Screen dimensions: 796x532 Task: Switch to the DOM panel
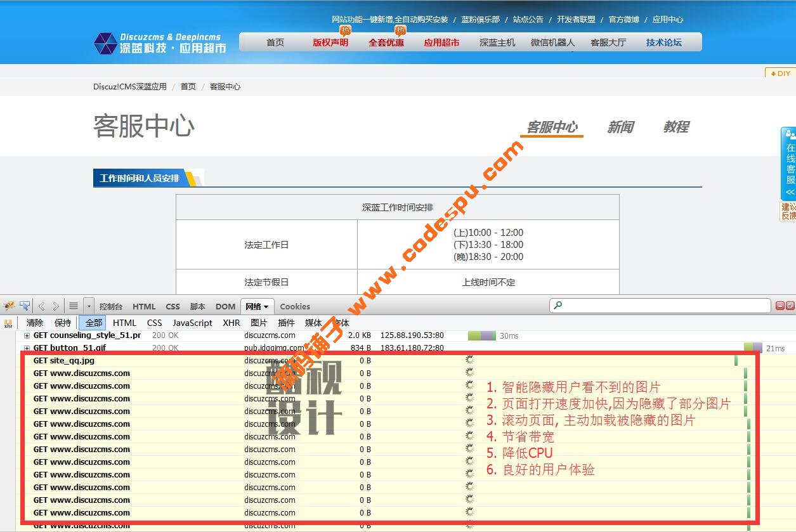[x=225, y=306]
